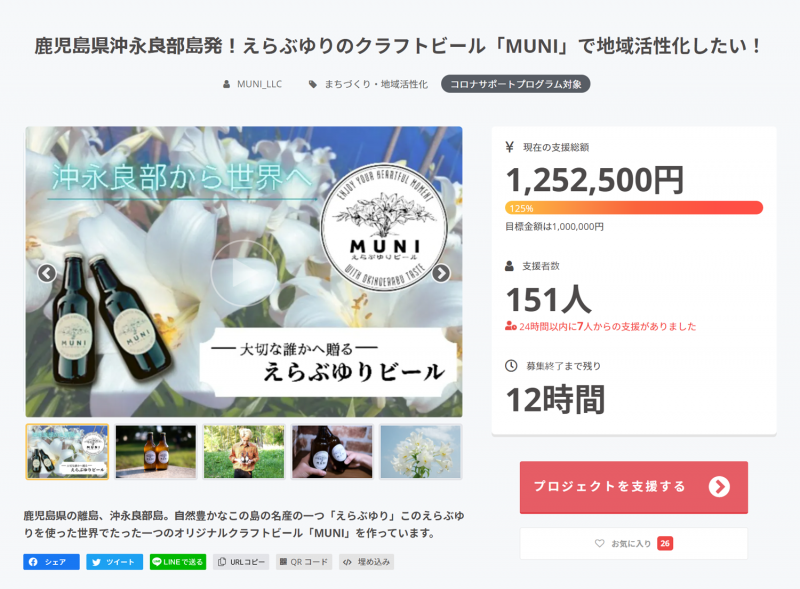Advance carousel with the right arrow icon
The height and width of the screenshot is (589, 800).
click(441, 273)
